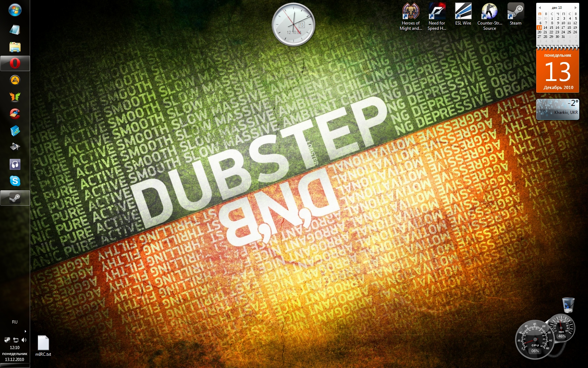
Task: Open the Steam desktop shortcut
Action: 516,14
